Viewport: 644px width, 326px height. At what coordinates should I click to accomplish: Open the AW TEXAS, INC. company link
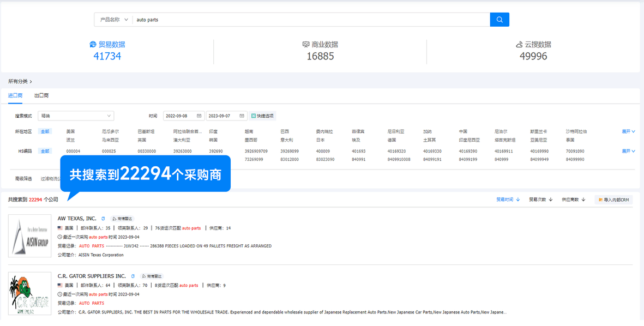(x=77, y=218)
